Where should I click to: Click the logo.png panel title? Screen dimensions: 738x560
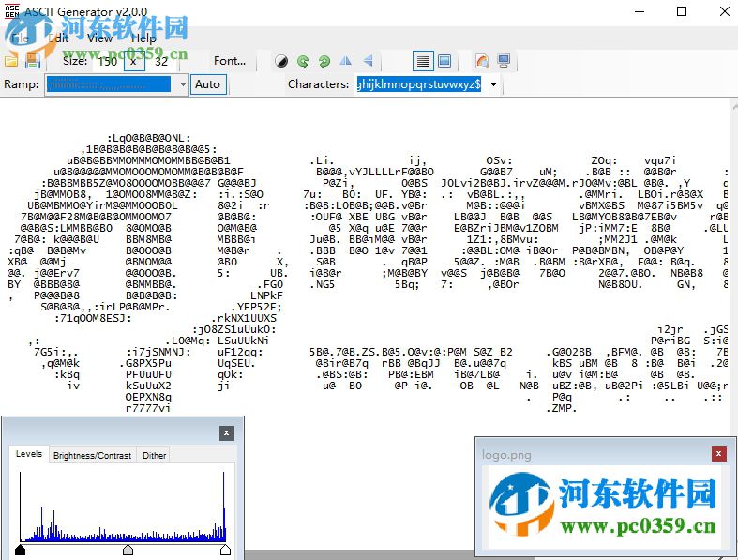(x=506, y=455)
